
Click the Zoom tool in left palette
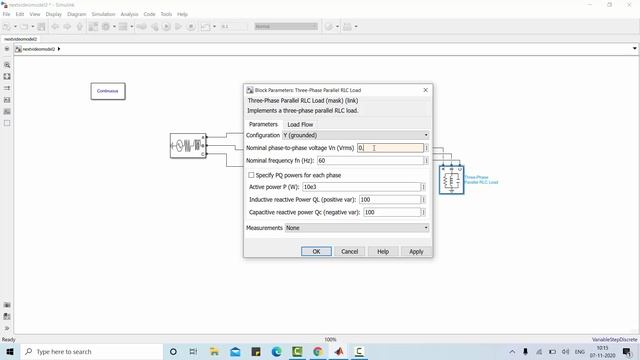pyautogui.click(x=7, y=65)
